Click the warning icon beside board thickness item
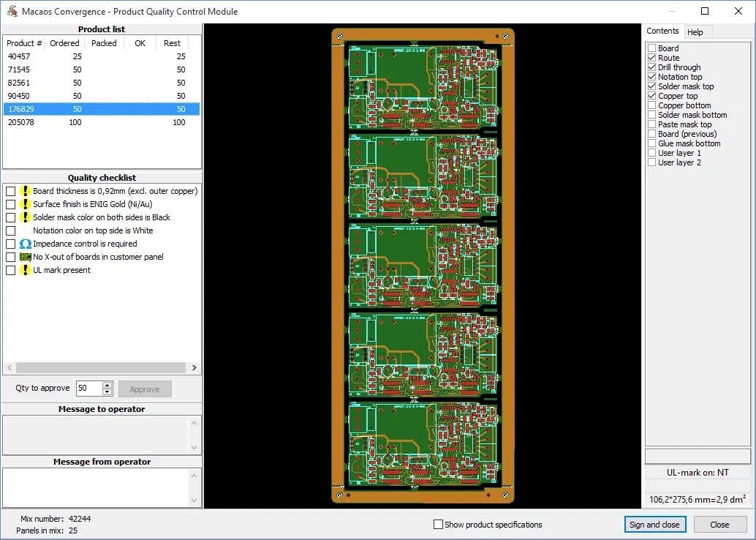 pos(24,190)
